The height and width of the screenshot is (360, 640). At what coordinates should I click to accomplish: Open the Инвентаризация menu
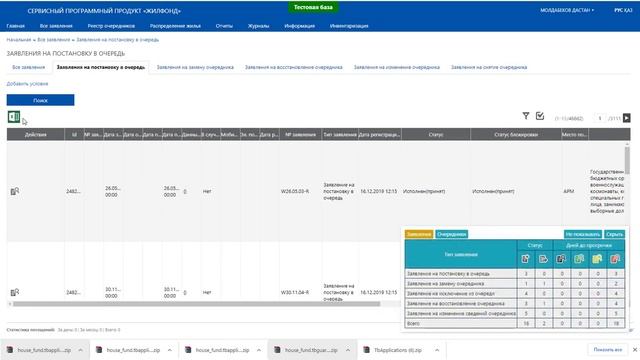[x=349, y=26]
